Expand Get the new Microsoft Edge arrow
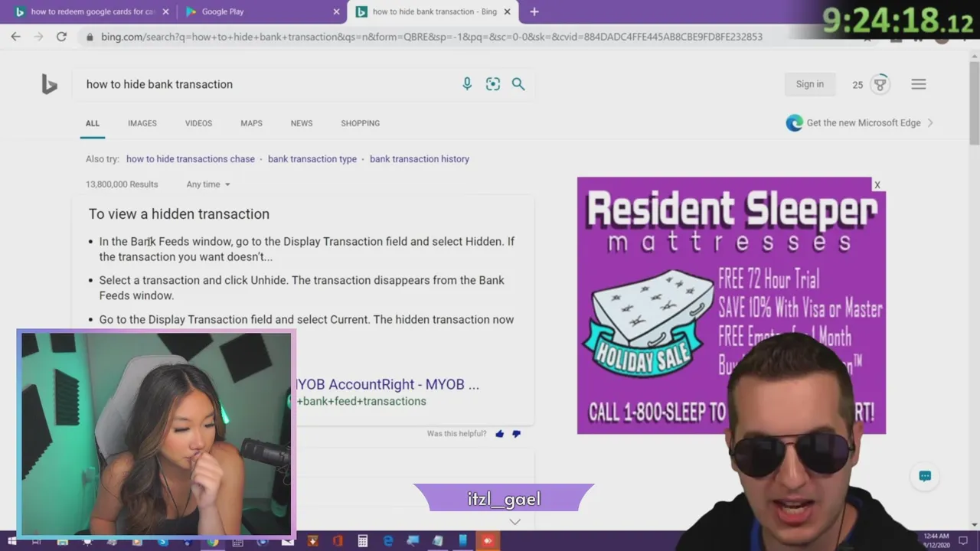This screenshot has width=980, height=551. pos(930,123)
